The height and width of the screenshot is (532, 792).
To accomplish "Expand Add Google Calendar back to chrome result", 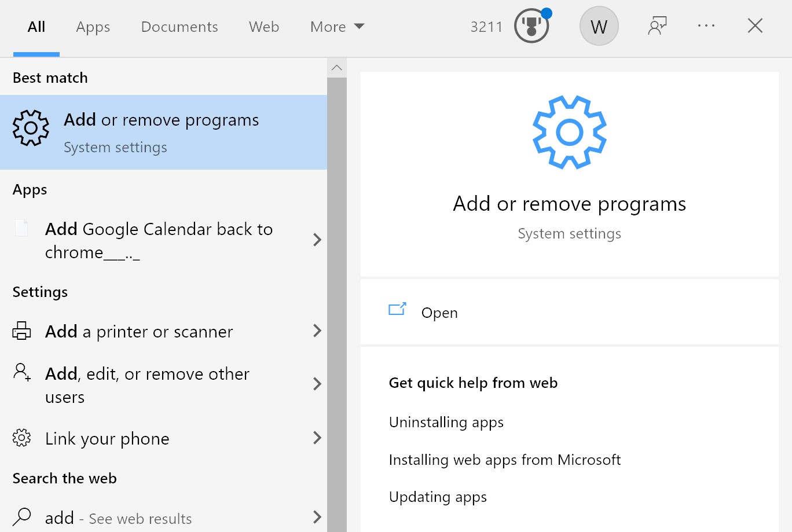I will tap(317, 240).
